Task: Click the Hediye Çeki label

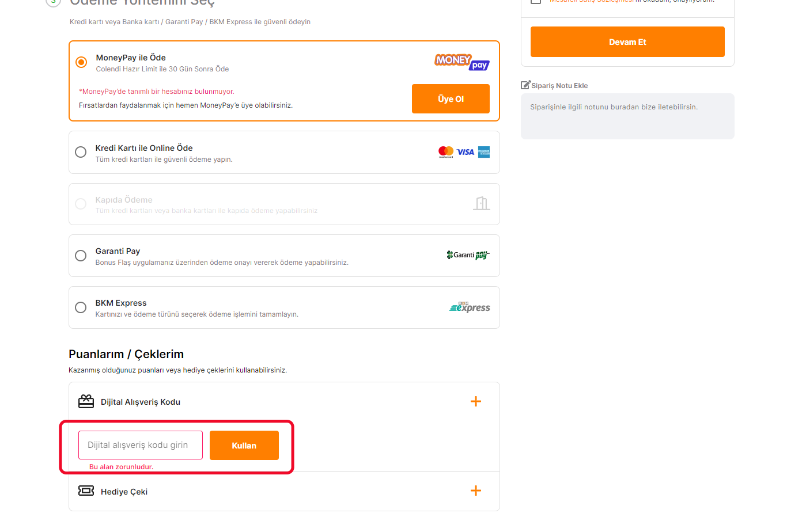Action: [124, 492]
